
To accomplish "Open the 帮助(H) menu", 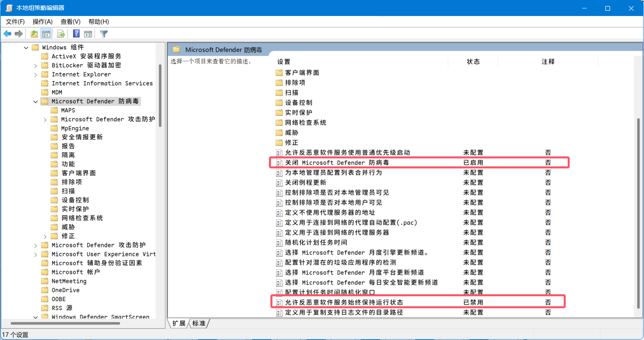I will [x=99, y=22].
